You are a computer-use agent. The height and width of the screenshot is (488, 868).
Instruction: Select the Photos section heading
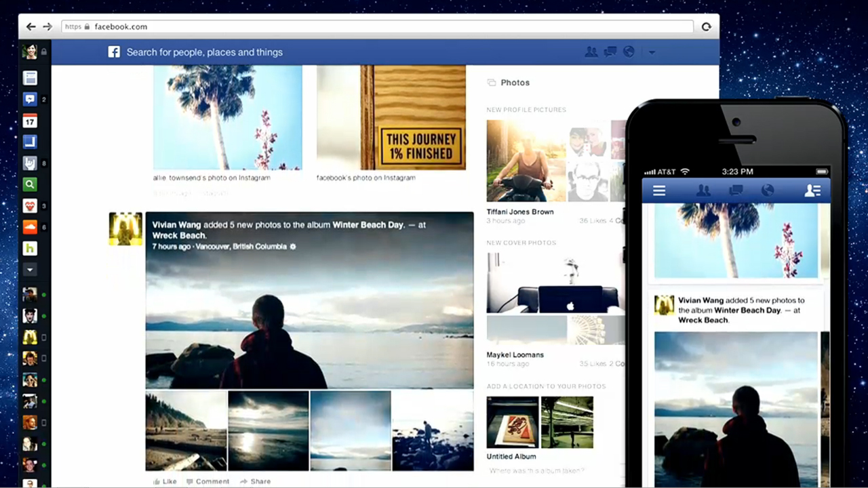[515, 83]
